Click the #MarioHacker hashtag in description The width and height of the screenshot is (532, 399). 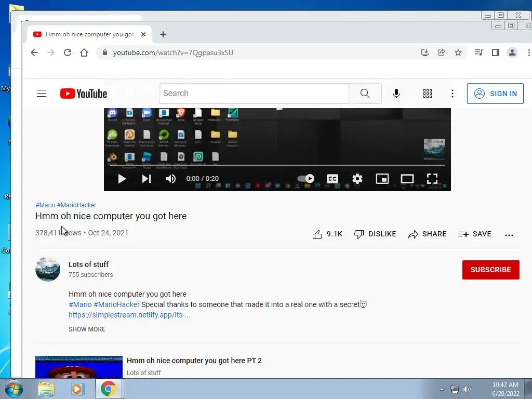117,304
